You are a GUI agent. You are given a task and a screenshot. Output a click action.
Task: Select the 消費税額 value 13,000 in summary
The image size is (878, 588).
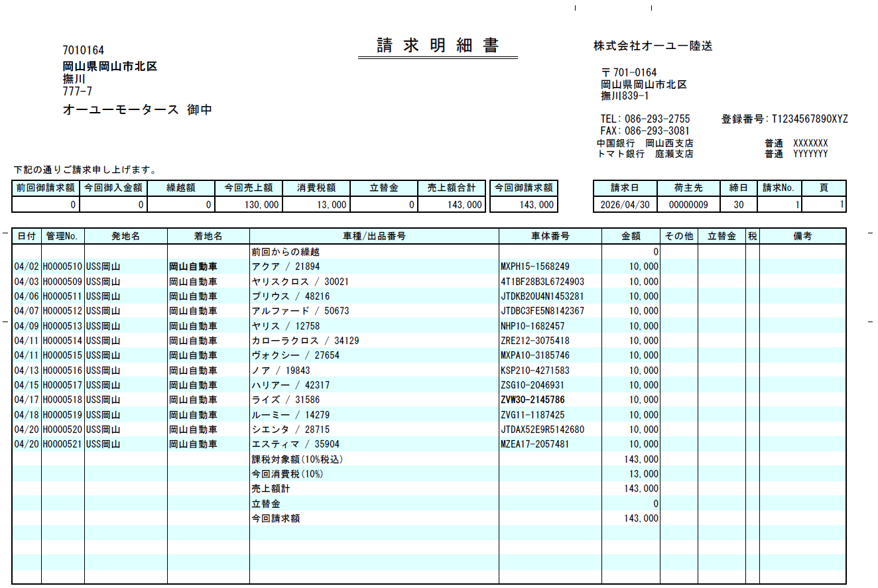[x=332, y=206]
